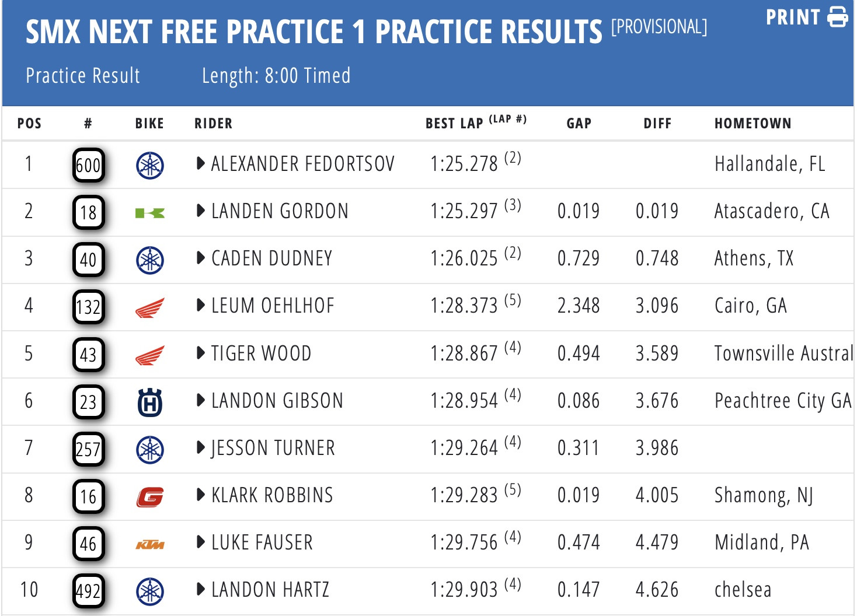
Task: Click Husqvarna logo for Landon Gibson
Action: pos(150,402)
